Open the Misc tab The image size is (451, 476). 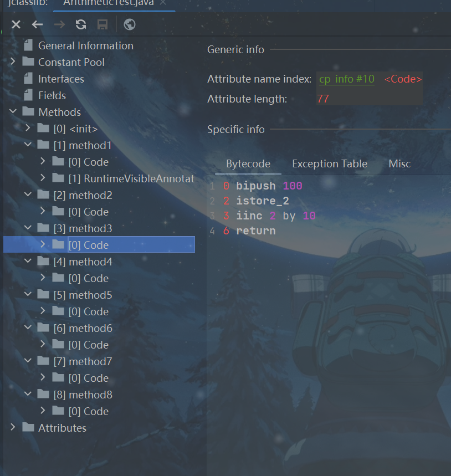click(x=399, y=163)
